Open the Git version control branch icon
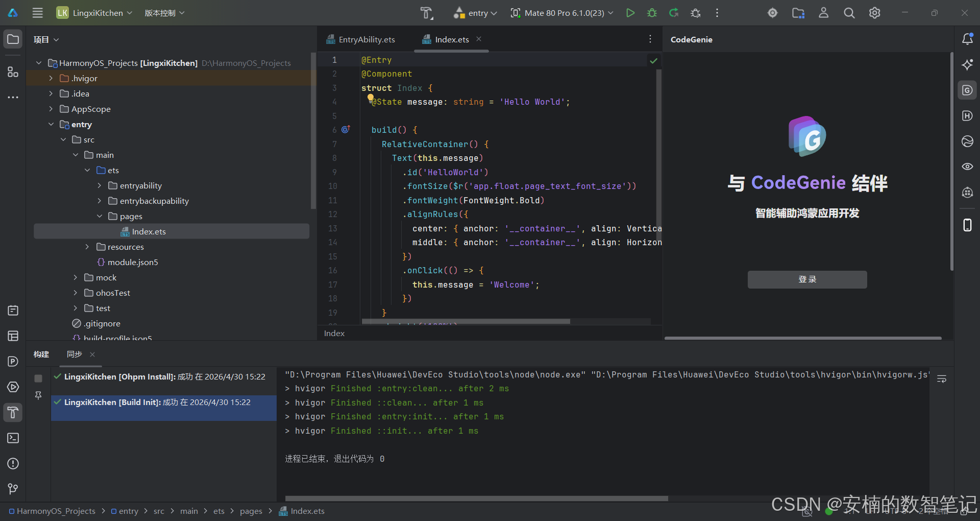 (x=13, y=489)
